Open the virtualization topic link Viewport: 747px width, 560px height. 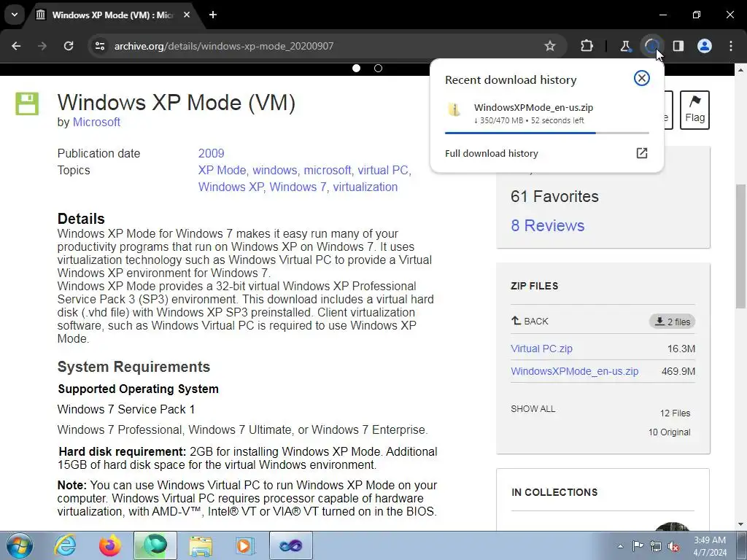[x=365, y=187]
